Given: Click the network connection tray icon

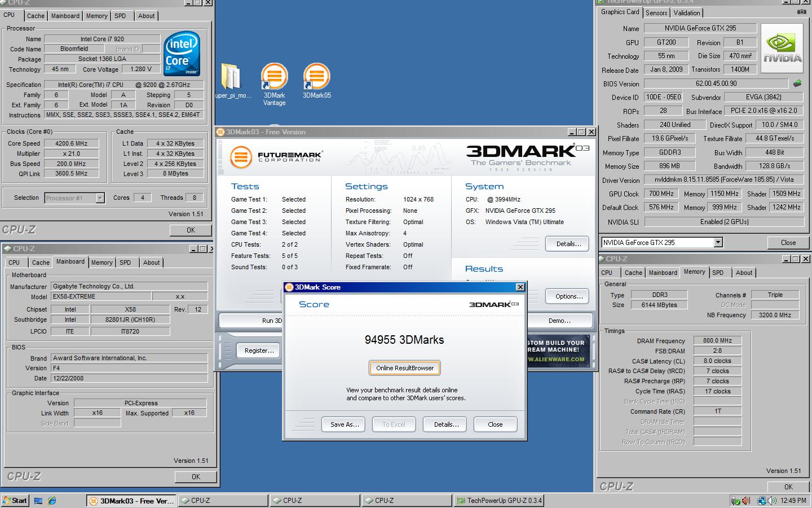Looking at the screenshot, I should pyautogui.click(x=762, y=501).
